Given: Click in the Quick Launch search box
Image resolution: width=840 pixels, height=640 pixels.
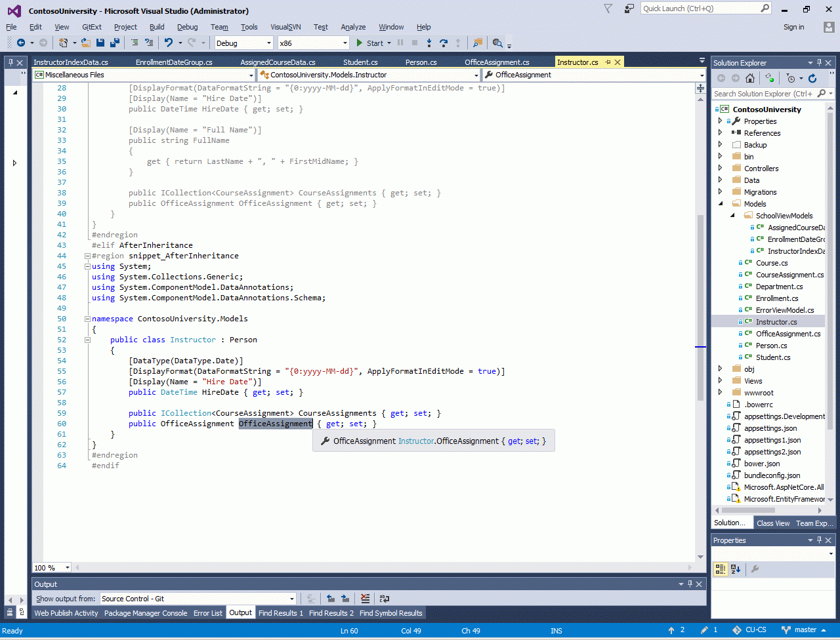Looking at the screenshot, I should click(x=700, y=9).
